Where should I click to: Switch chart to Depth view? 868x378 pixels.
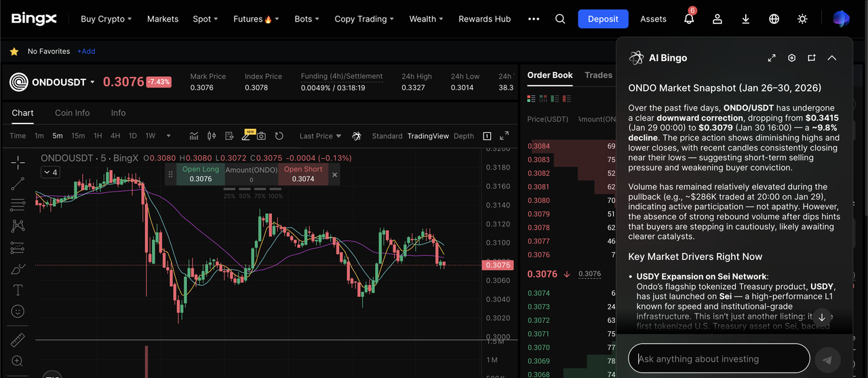click(464, 136)
